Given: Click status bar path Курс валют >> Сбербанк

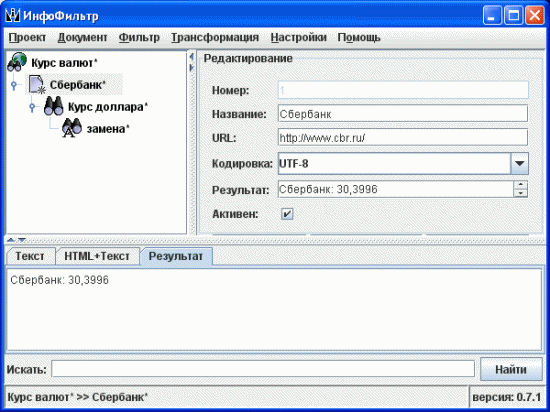Looking at the screenshot, I should point(78,397).
